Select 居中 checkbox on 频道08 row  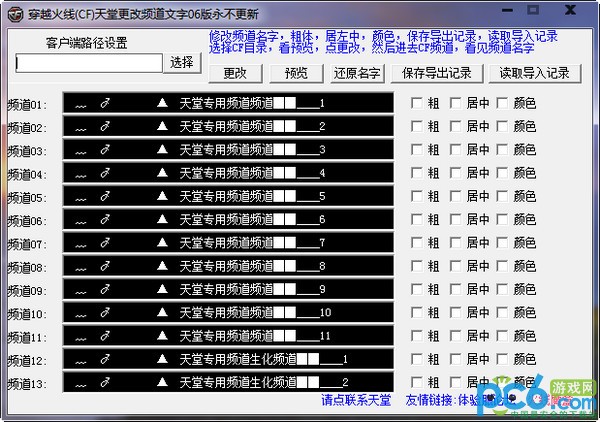[x=455, y=266]
